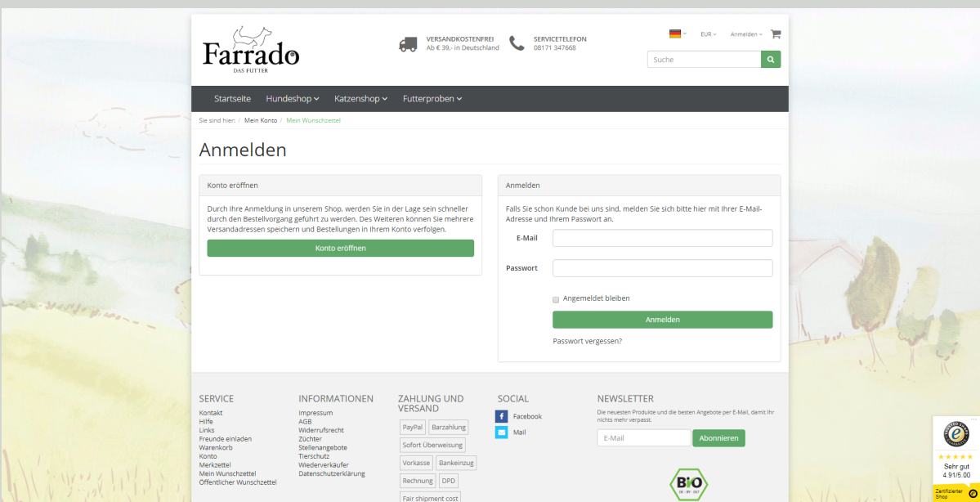Open the Links footer link

pos(207,430)
